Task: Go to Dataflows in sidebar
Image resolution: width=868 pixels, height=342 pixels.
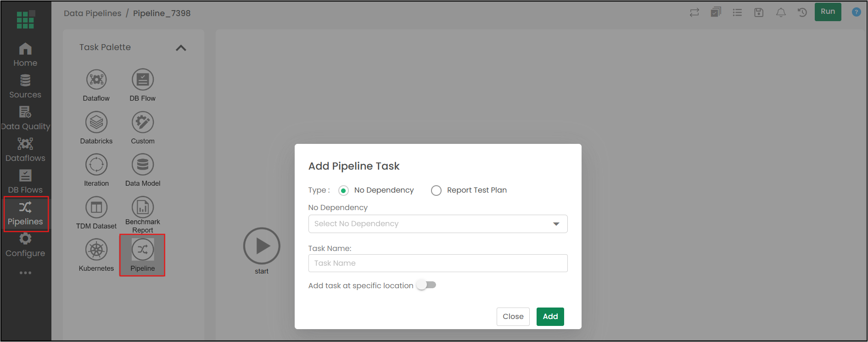Action: tap(25, 150)
